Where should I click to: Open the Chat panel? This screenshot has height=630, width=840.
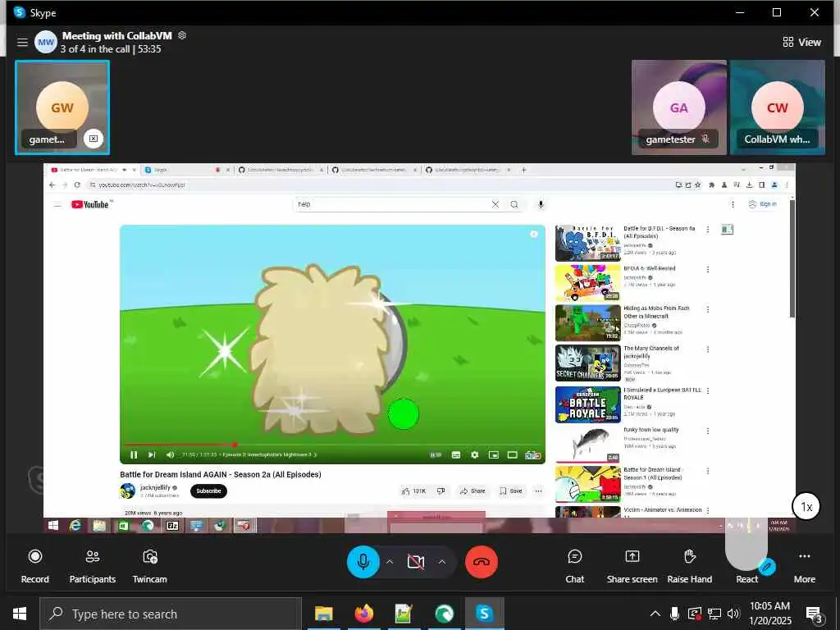coord(575,566)
